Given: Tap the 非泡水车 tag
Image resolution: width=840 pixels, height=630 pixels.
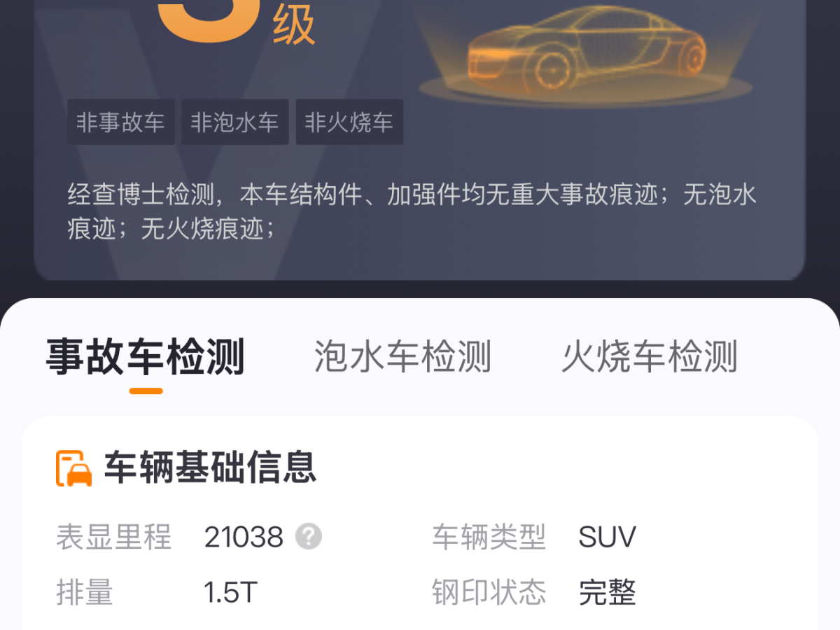Looking at the screenshot, I should pyautogui.click(x=235, y=122).
